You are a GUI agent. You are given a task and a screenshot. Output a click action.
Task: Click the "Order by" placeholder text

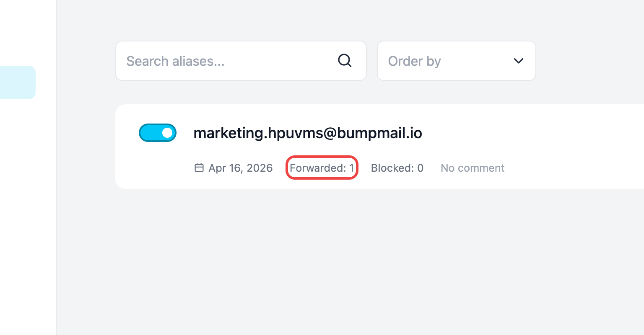(x=414, y=61)
